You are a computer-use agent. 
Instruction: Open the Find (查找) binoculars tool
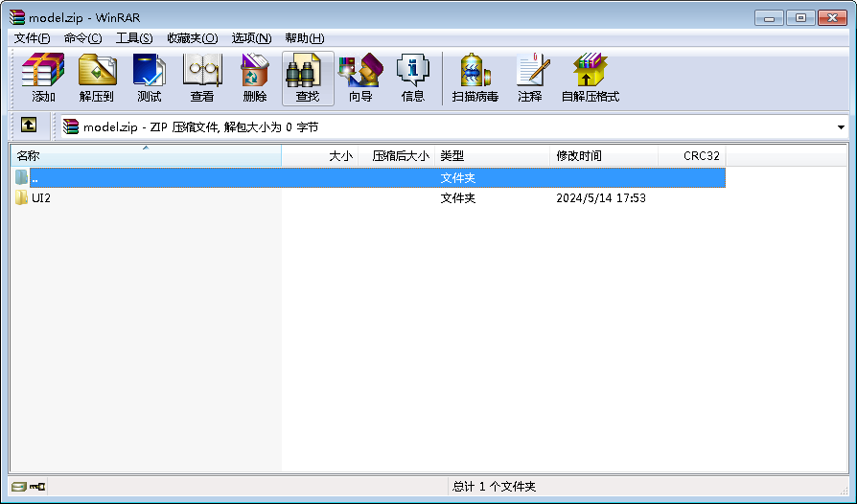point(308,79)
